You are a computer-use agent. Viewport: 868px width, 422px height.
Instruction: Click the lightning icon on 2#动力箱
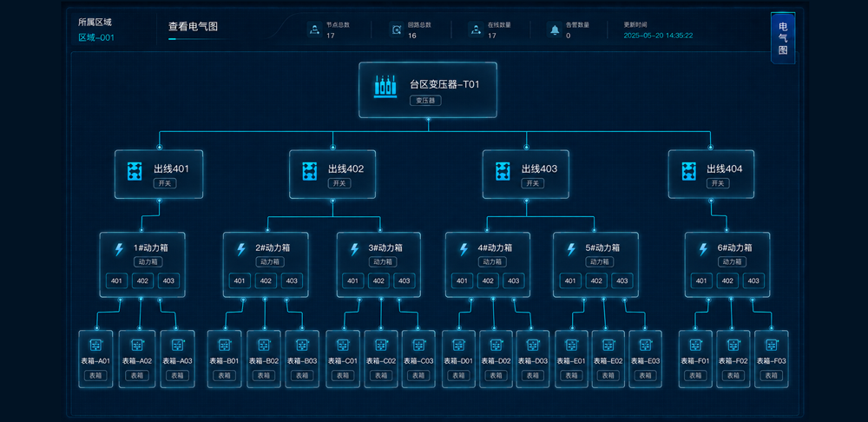click(x=241, y=250)
